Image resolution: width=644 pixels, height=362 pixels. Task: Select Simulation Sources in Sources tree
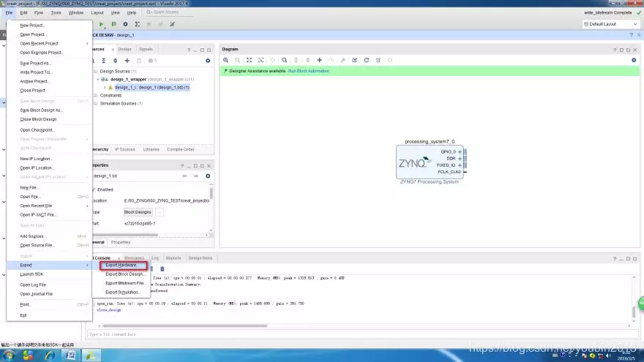coord(121,103)
